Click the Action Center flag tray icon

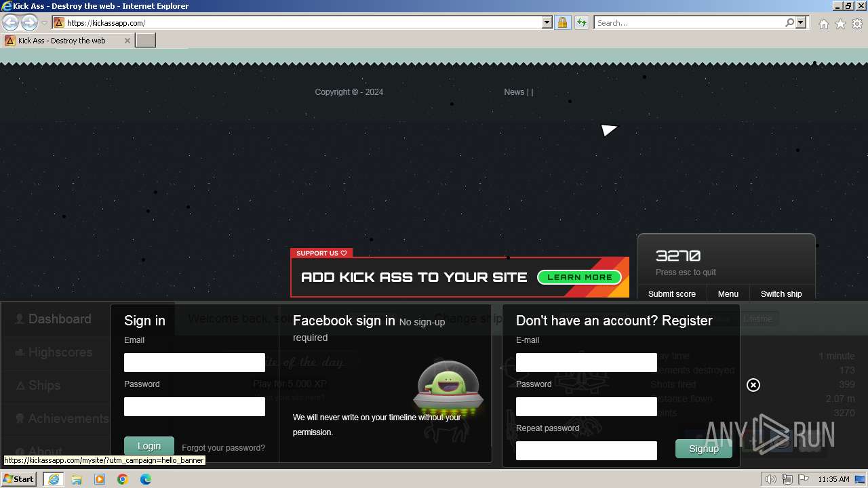(804, 480)
